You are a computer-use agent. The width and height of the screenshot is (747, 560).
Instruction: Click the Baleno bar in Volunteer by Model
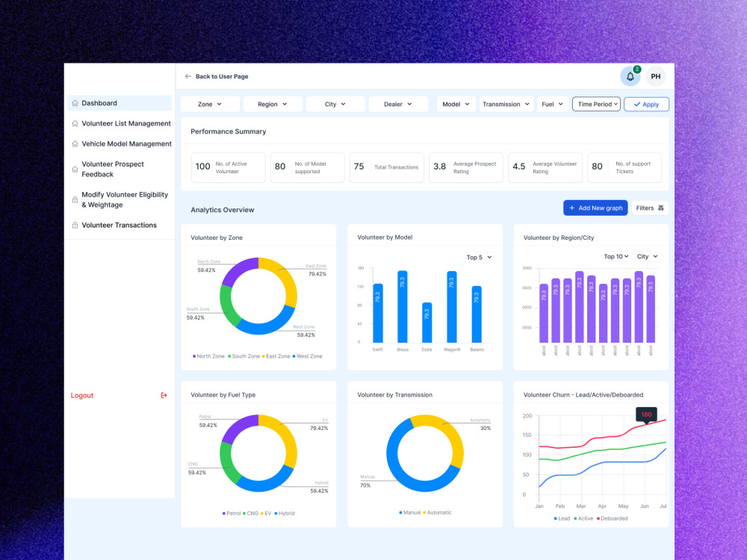click(477, 314)
